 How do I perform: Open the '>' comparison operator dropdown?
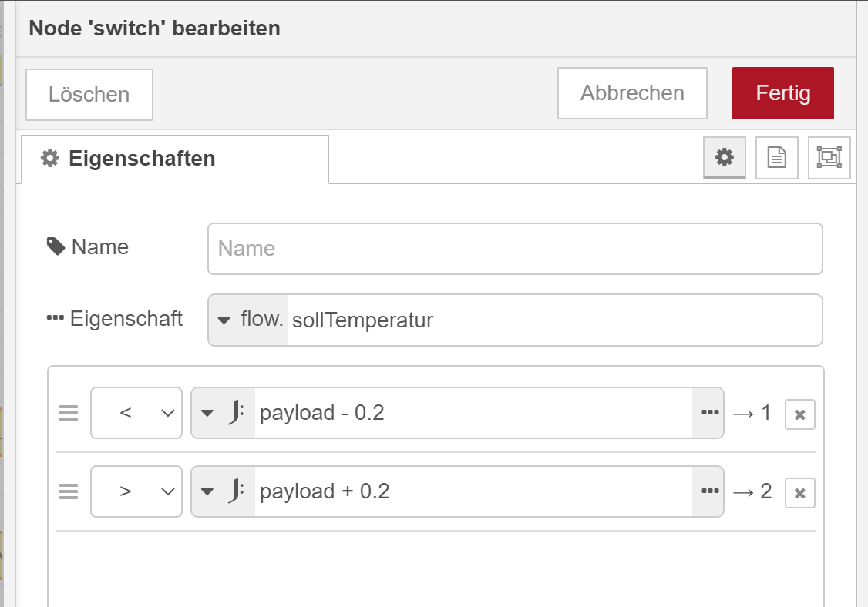click(x=136, y=491)
